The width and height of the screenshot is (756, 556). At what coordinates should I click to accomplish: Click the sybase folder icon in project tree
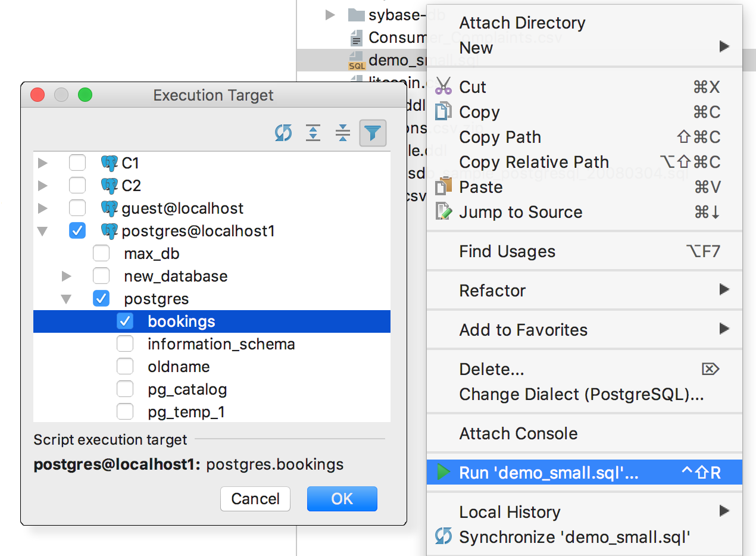point(356,15)
